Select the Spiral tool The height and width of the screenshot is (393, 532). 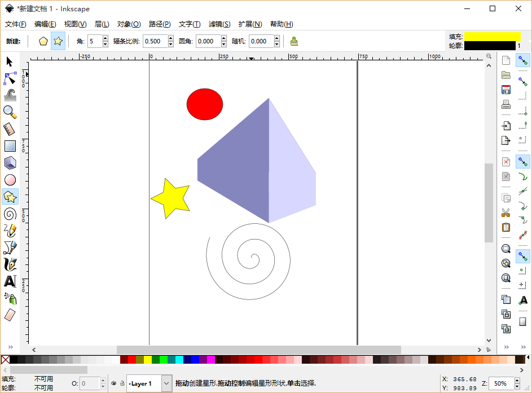10,214
